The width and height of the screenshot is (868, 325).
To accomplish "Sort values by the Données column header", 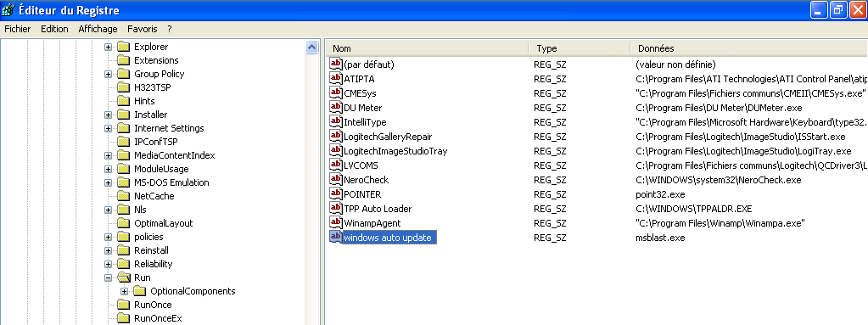I will click(x=749, y=48).
